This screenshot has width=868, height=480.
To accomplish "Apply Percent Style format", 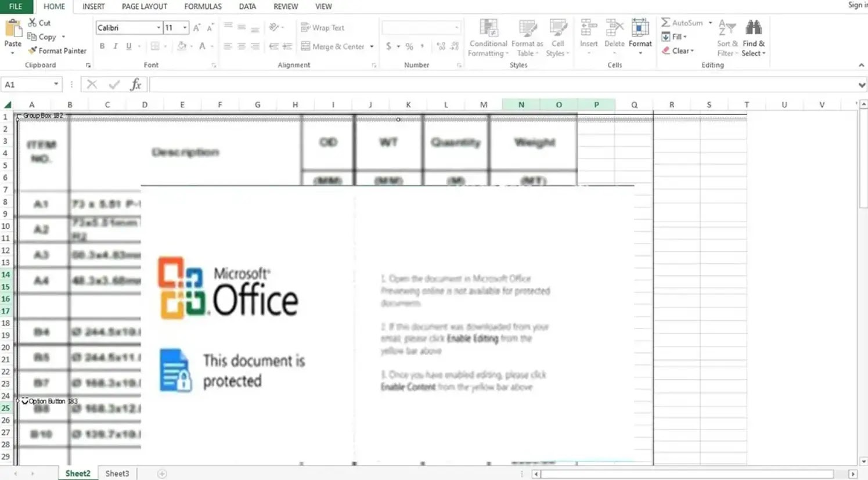I will pyautogui.click(x=409, y=46).
